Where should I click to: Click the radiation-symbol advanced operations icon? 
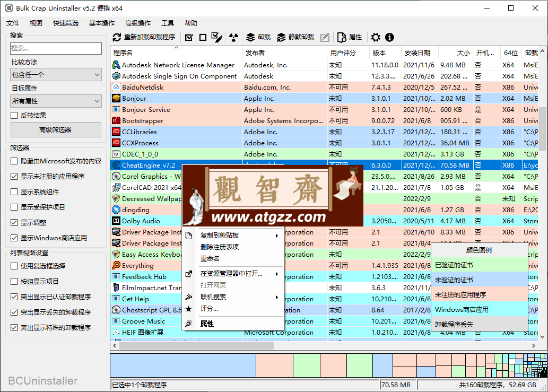[233, 37]
